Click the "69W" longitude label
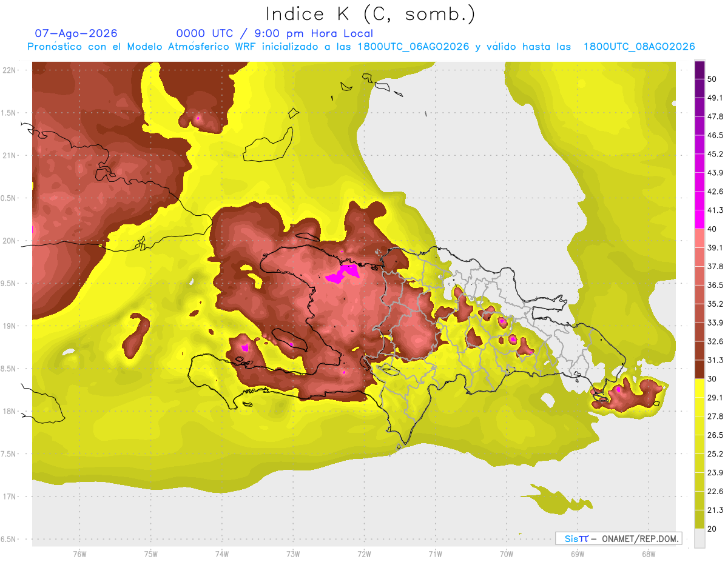The height and width of the screenshot is (562, 728). (x=578, y=554)
